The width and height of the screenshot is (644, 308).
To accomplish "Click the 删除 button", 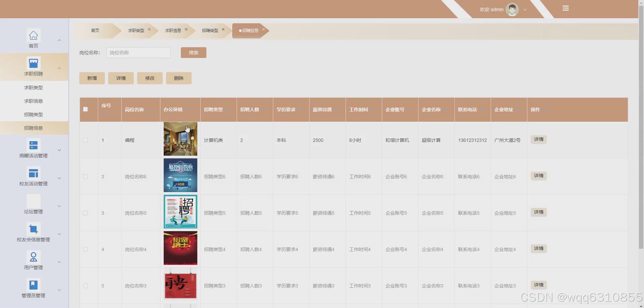I will coord(179,78).
